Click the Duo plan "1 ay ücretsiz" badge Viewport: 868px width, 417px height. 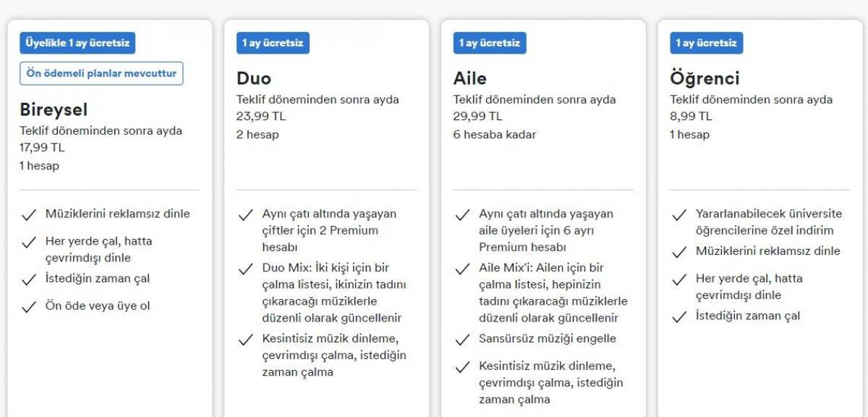click(x=273, y=43)
